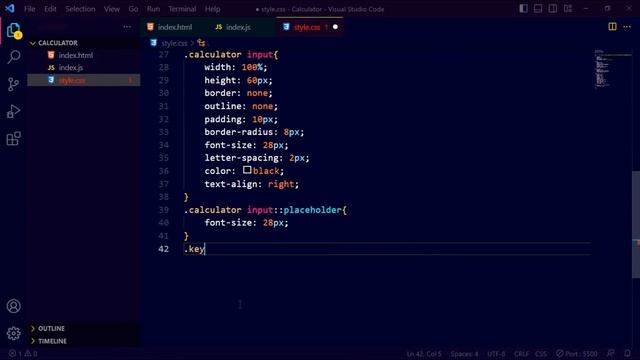640x360 pixels.
Task: Toggle primary sidebar layout icon
Action: coord(523,9)
